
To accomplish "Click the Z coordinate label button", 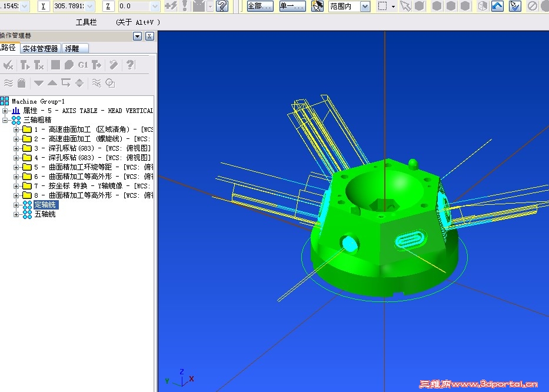I will point(108,6).
